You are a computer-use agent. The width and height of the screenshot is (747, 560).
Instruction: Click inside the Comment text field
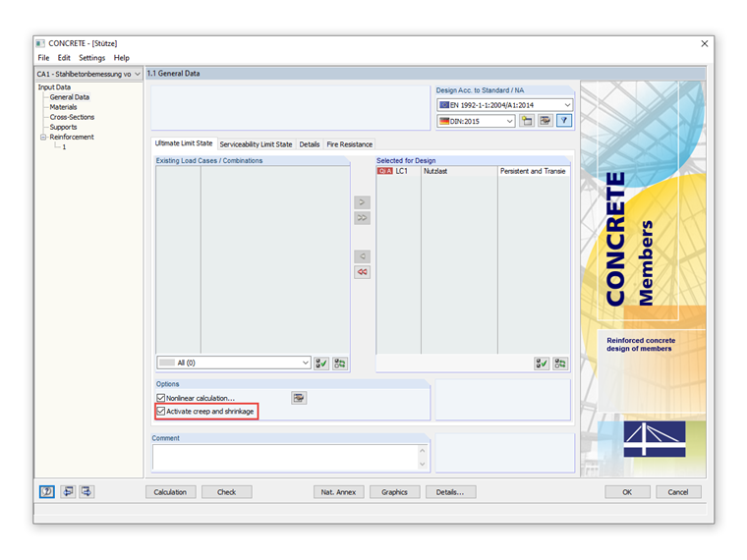[286, 458]
